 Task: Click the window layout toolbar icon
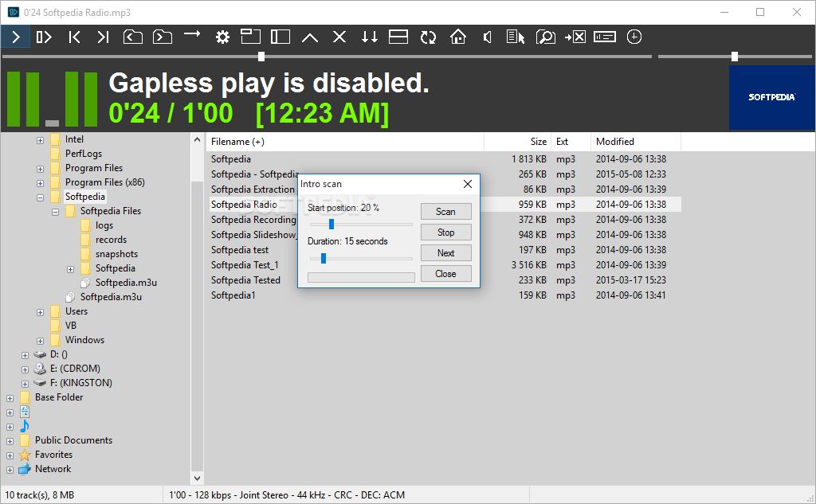[x=250, y=36]
